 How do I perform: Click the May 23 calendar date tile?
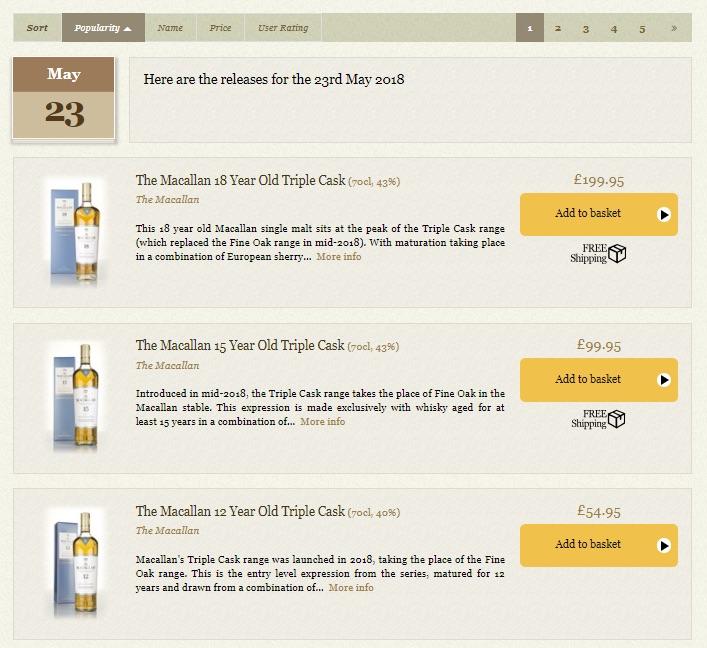click(64, 98)
